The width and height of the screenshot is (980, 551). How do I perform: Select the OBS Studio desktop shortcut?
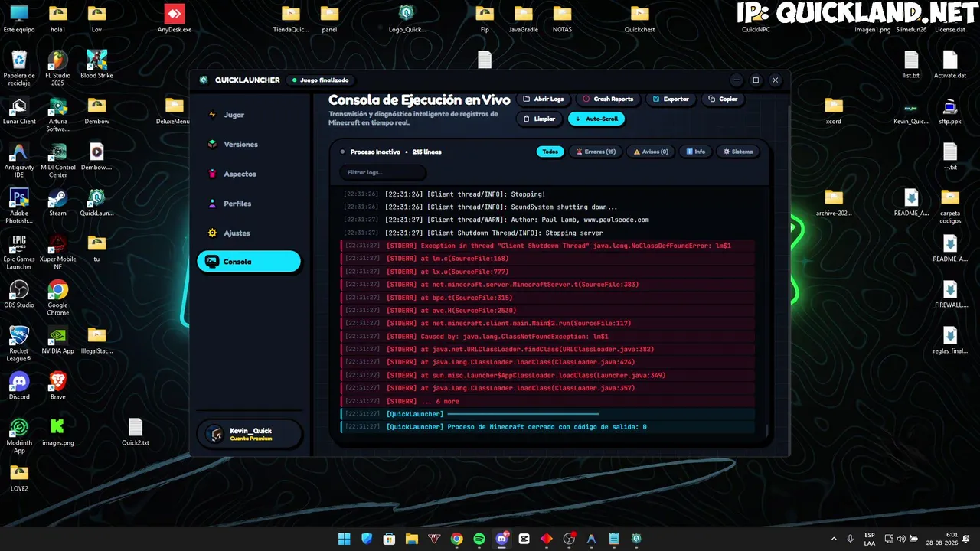[19, 294]
